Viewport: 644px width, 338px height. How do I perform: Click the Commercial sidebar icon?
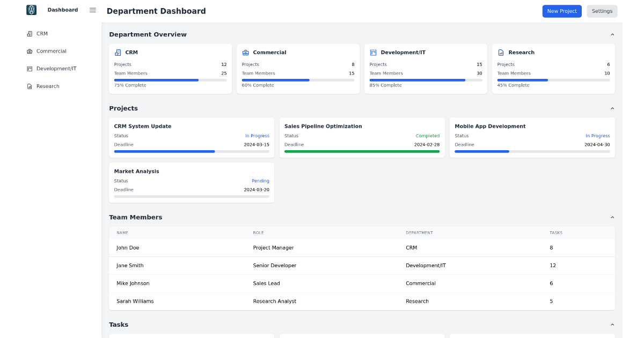pyautogui.click(x=29, y=51)
